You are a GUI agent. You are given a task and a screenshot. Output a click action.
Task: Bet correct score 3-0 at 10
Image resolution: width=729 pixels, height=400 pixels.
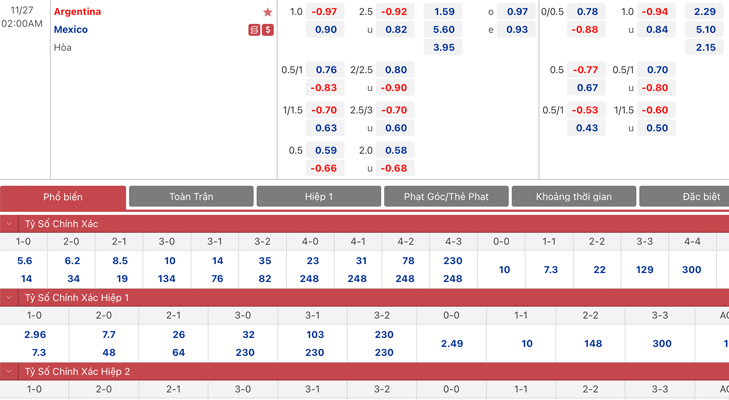pyautogui.click(x=170, y=261)
